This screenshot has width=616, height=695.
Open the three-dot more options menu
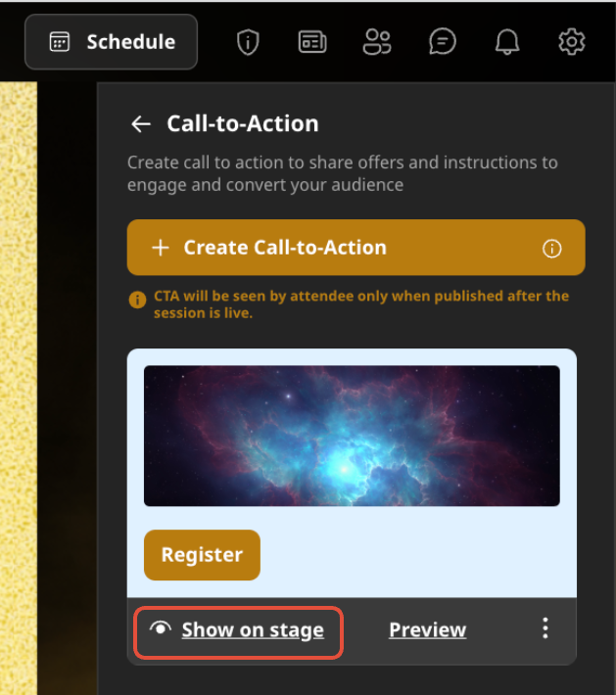point(545,628)
